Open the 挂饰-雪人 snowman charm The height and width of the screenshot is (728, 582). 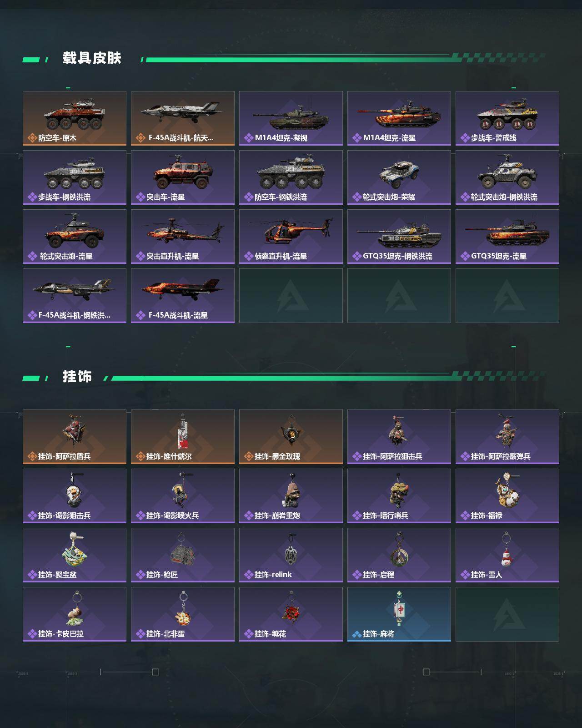(507, 555)
